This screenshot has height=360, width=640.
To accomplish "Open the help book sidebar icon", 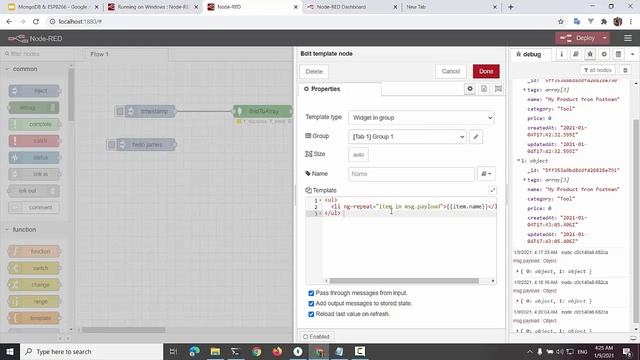I will (x=576, y=54).
